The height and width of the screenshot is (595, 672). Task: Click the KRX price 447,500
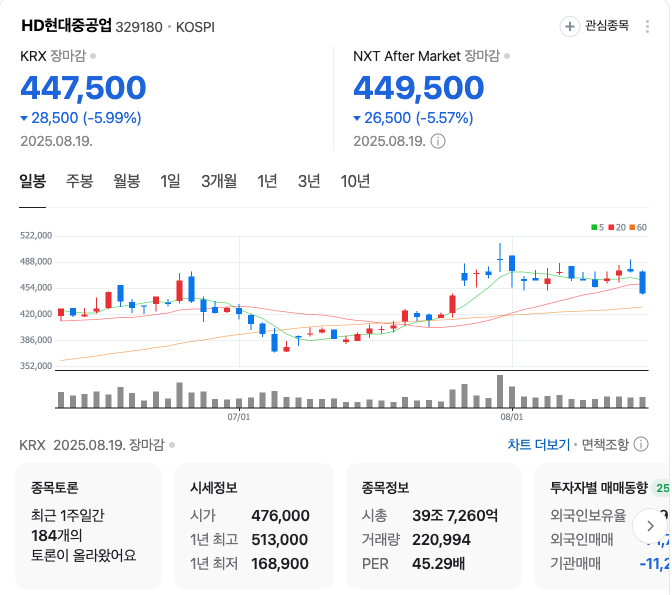83,88
